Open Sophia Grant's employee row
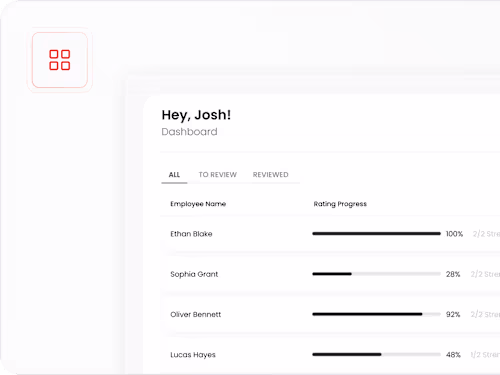 pos(330,274)
